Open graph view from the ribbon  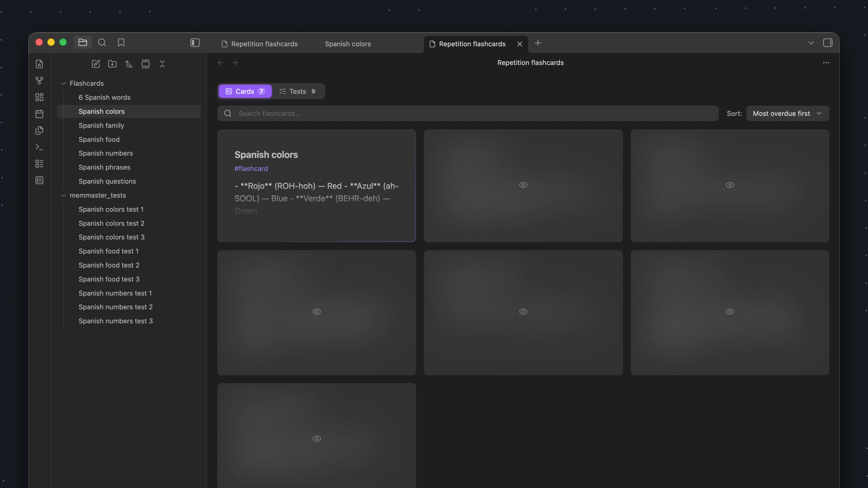[x=39, y=80]
